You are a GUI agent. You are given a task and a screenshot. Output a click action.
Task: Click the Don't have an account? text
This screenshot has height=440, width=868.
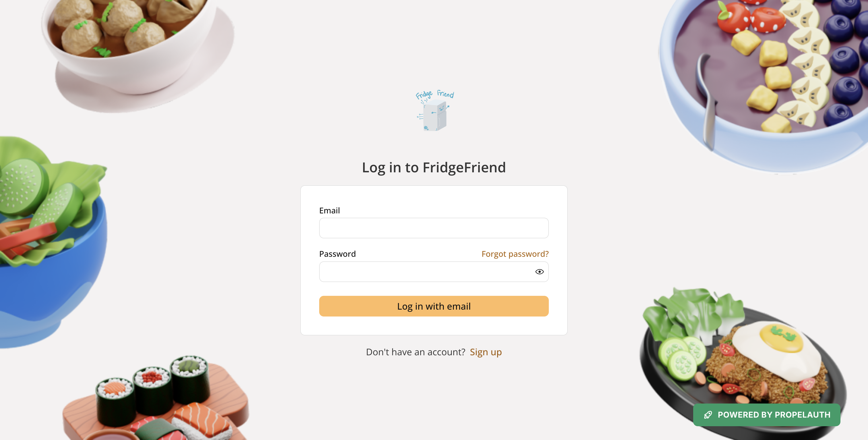[415, 352]
